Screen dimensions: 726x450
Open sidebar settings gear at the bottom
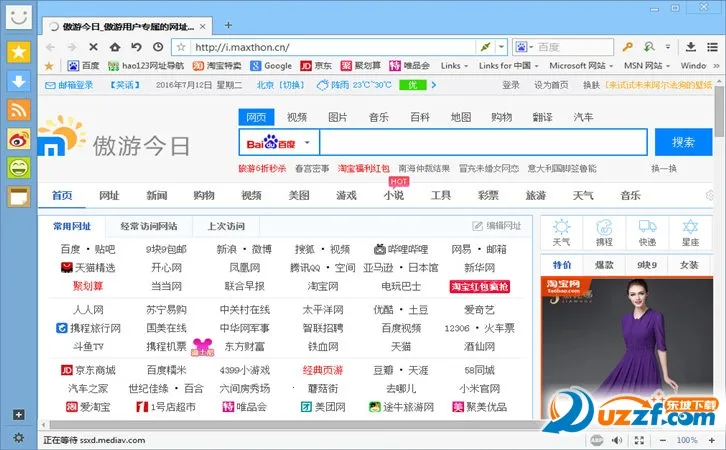(18, 438)
